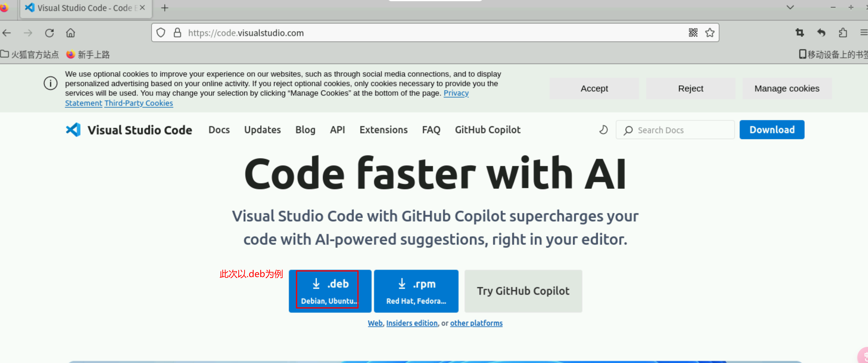Click the back navigation arrow

[x=7, y=33]
